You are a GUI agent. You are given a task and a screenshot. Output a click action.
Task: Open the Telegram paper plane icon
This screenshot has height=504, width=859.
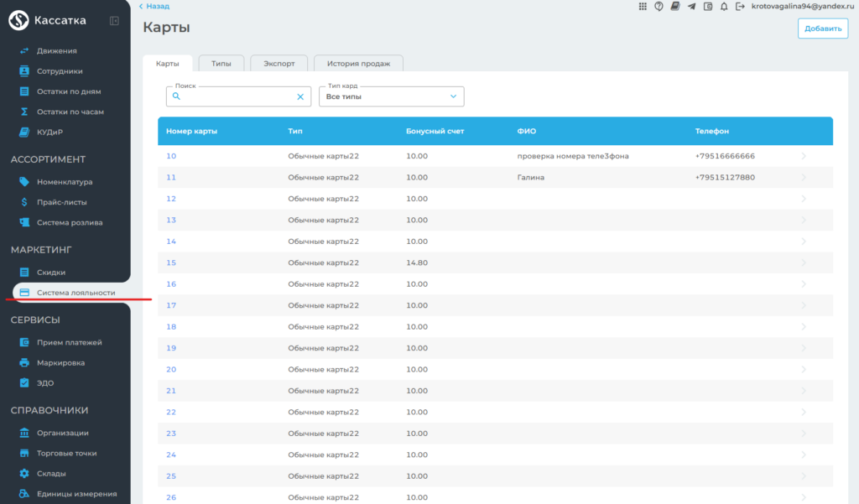[691, 7]
